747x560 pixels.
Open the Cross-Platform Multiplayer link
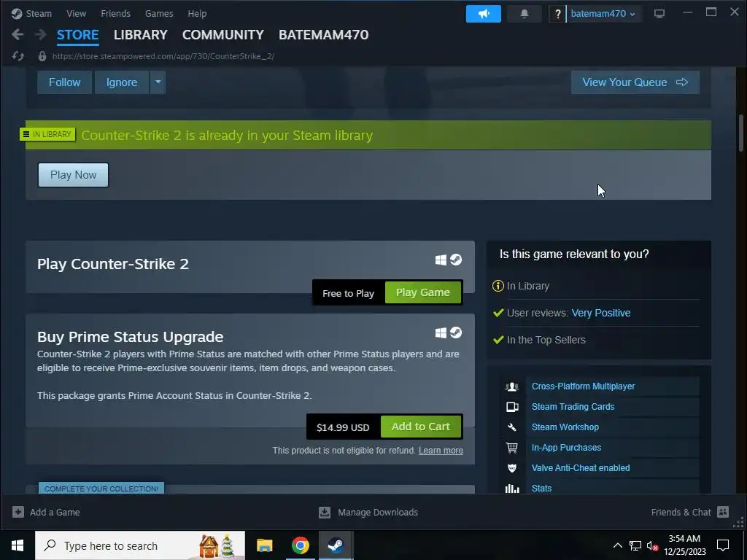click(583, 386)
